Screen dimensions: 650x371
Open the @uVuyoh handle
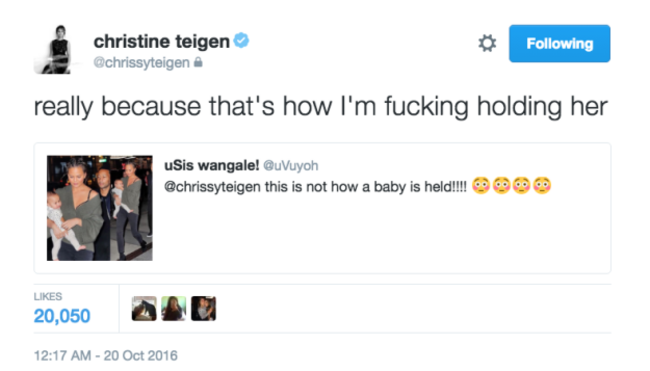(291, 165)
